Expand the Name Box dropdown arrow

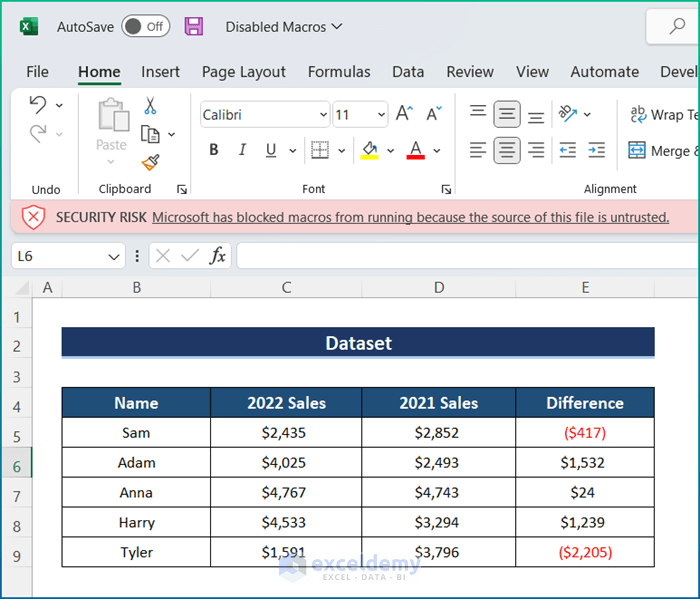tap(114, 257)
